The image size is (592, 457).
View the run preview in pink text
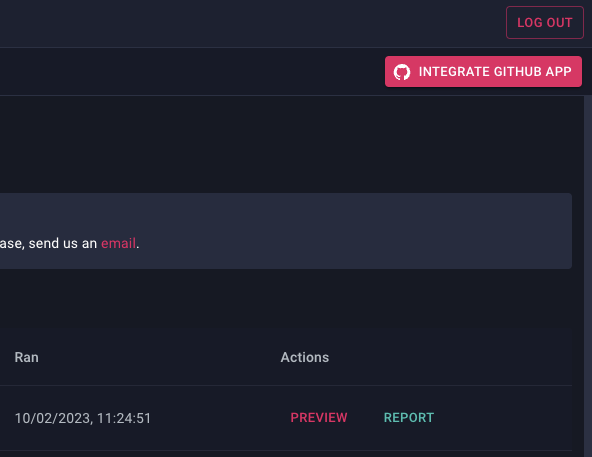pyautogui.click(x=319, y=418)
